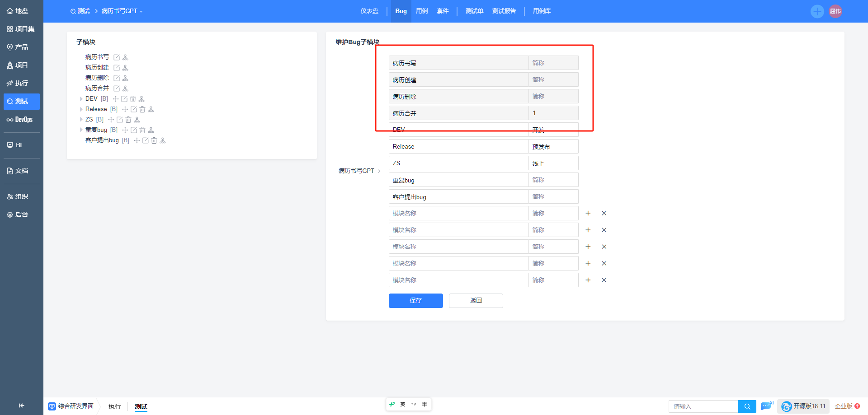Open 后台 admin in the sidebar
Viewport: 868px width, 415px height.
pyautogui.click(x=22, y=214)
